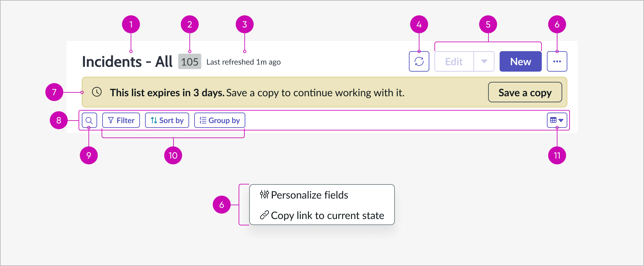The height and width of the screenshot is (266, 644).
Task: Click the New button
Action: 520,61
